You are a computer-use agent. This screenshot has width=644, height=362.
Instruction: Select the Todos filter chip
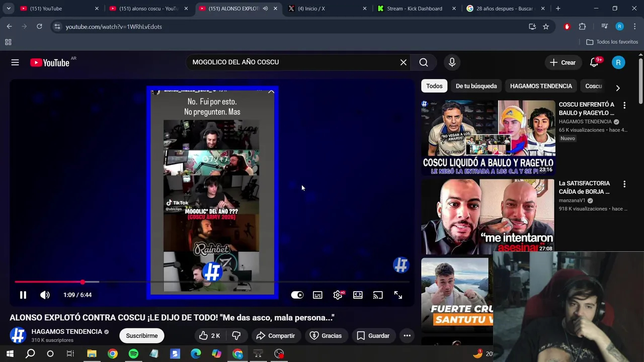click(434, 86)
